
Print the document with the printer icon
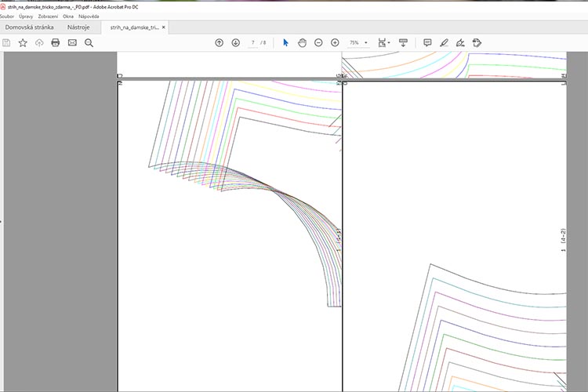pyautogui.click(x=56, y=42)
